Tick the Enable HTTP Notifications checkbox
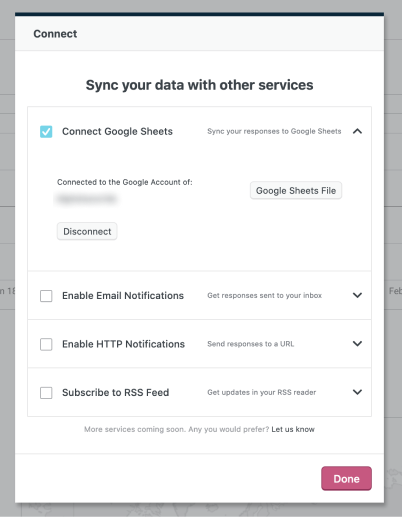The image size is (402, 517). tap(46, 344)
